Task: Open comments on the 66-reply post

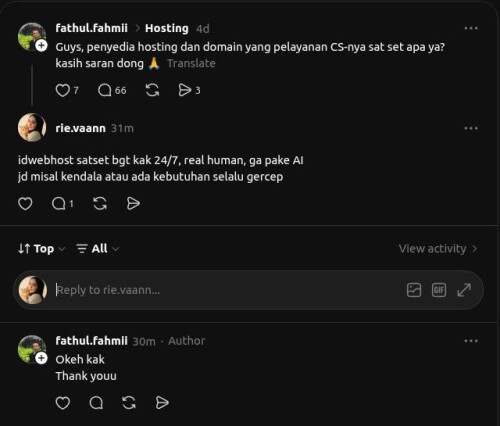Action: point(105,90)
